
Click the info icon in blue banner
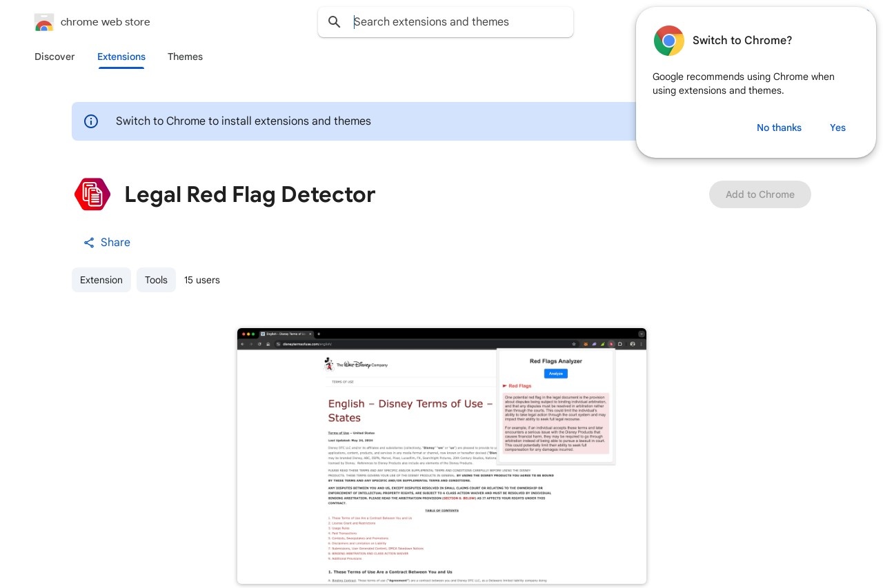91,121
